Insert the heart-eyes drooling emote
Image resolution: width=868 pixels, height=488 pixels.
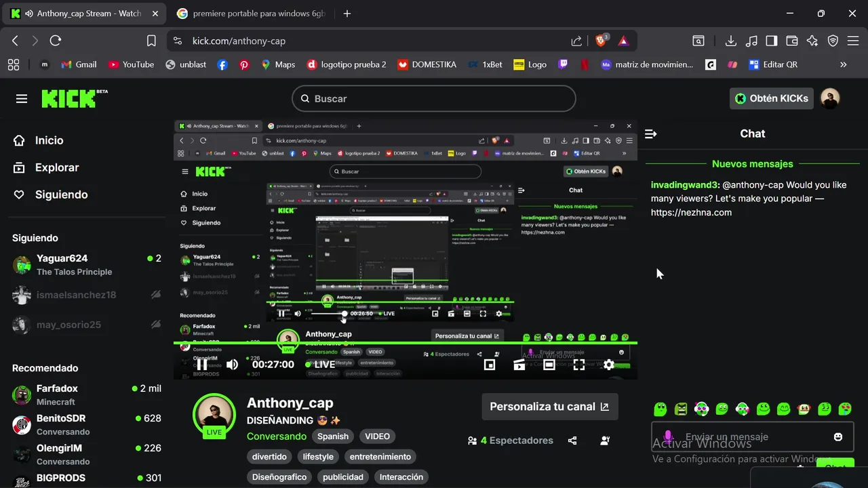click(x=845, y=409)
